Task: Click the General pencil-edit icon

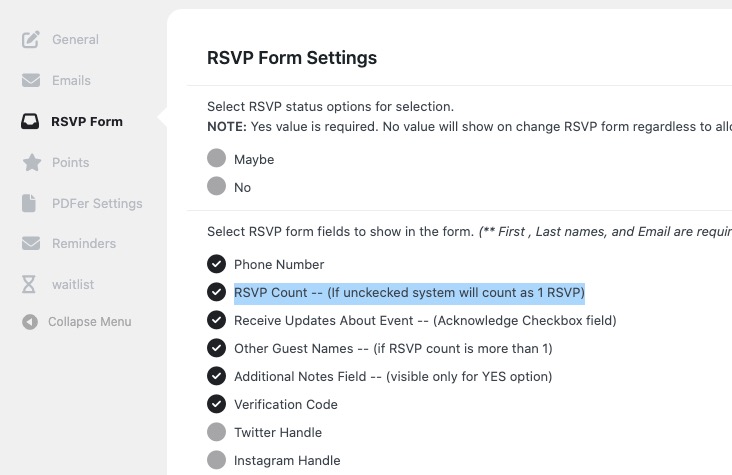Action: pyautogui.click(x=31, y=39)
